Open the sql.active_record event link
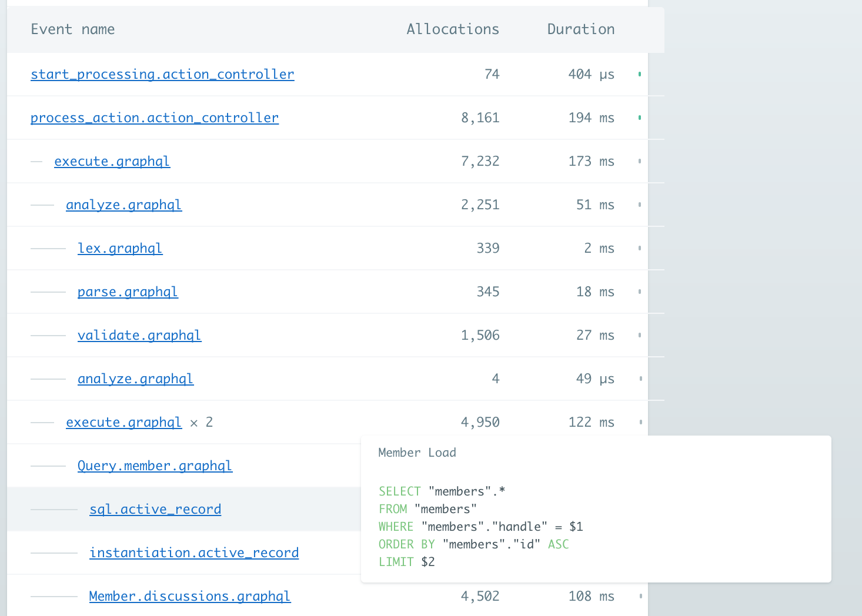862x616 pixels. pyautogui.click(x=155, y=510)
